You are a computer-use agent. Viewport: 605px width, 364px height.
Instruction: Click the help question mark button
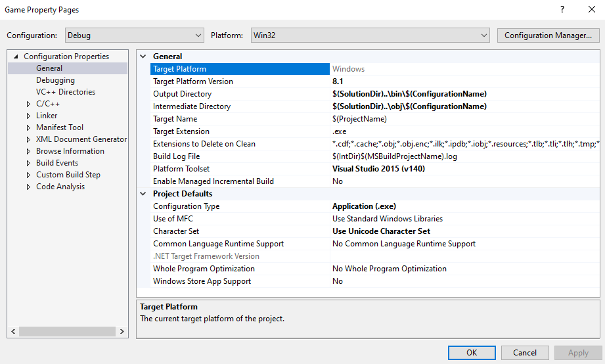[x=562, y=9]
